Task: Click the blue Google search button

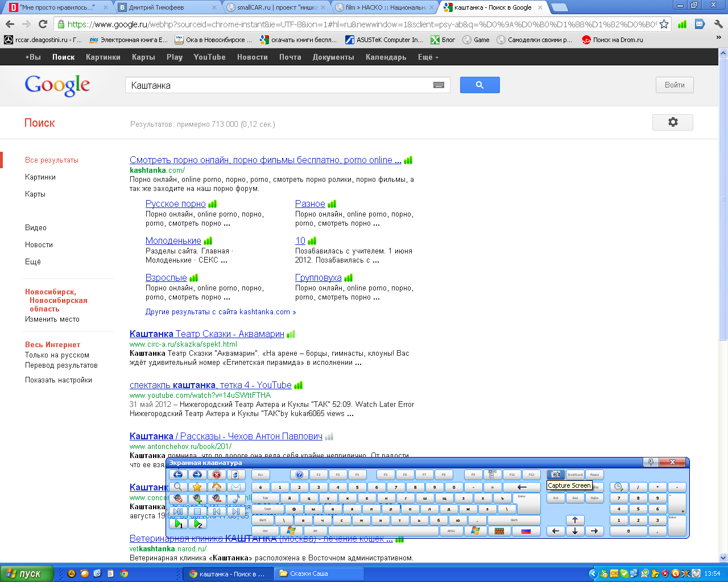Action: (479, 85)
